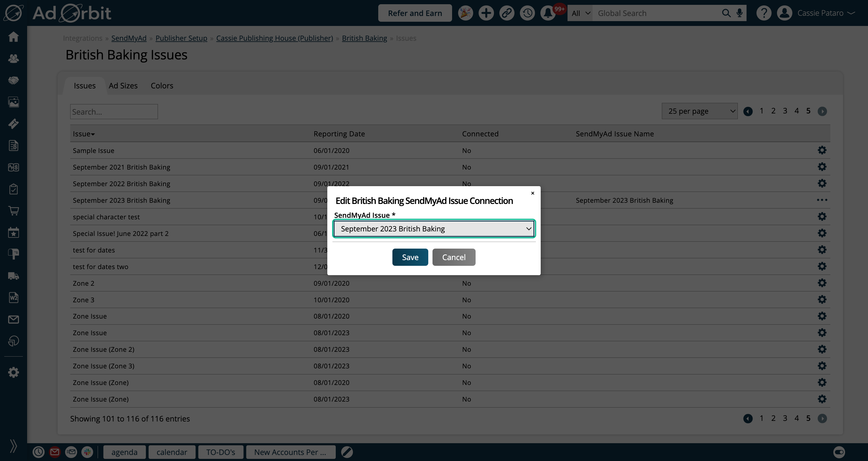The image size is (868, 461).
Task: Click the delivery truck sidebar icon
Action: point(14,276)
